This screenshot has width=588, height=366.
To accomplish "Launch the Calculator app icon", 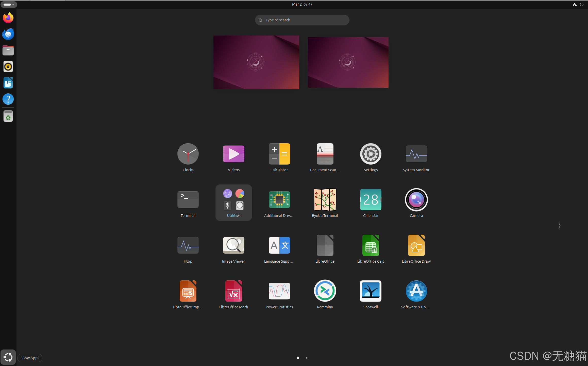I will point(279,154).
